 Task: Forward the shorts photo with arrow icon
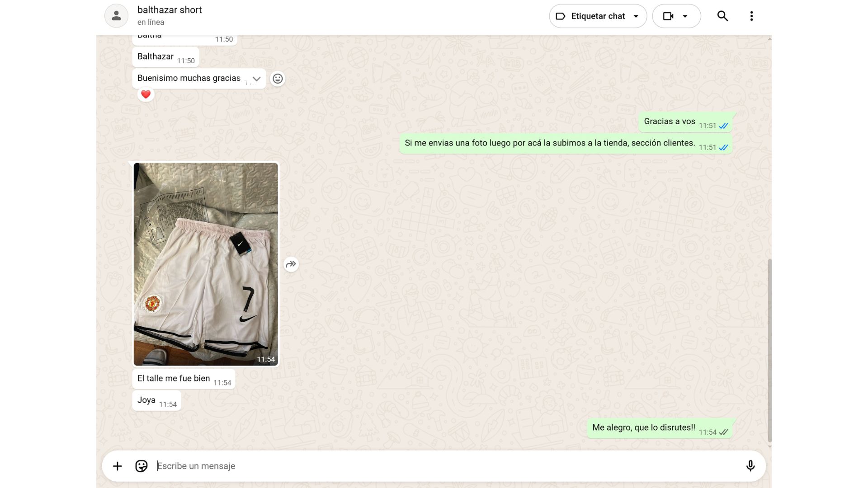291,264
